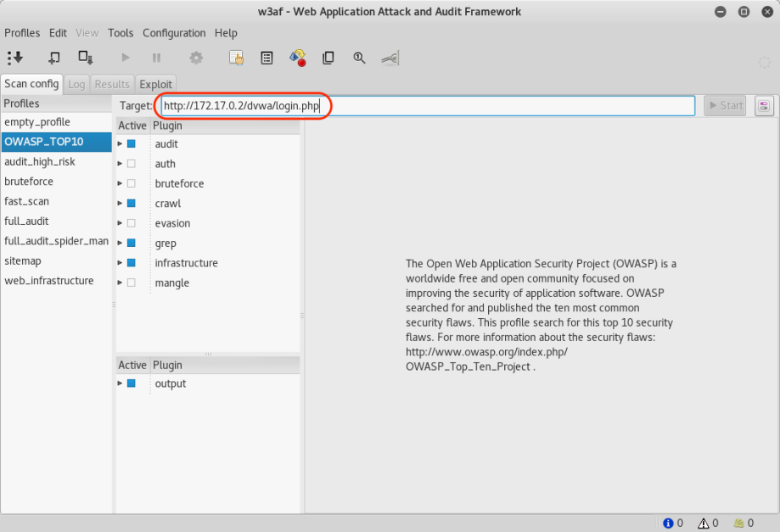Click the exploited shell count icon

(x=738, y=523)
